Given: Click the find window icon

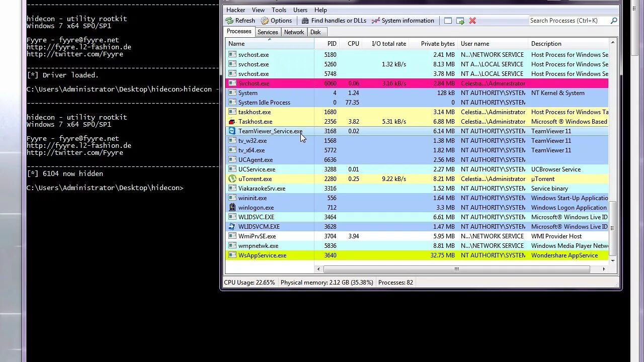Looking at the screenshot, I should click(x=448, y=21).
